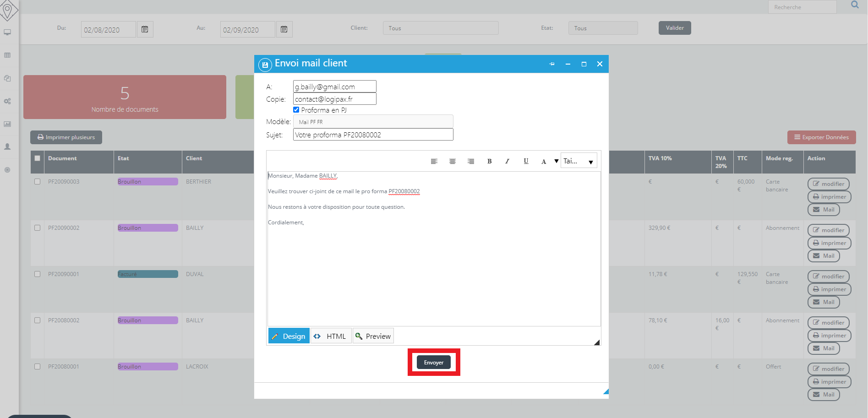
Task: Open calendar picker for Du date
Action: 145,29
